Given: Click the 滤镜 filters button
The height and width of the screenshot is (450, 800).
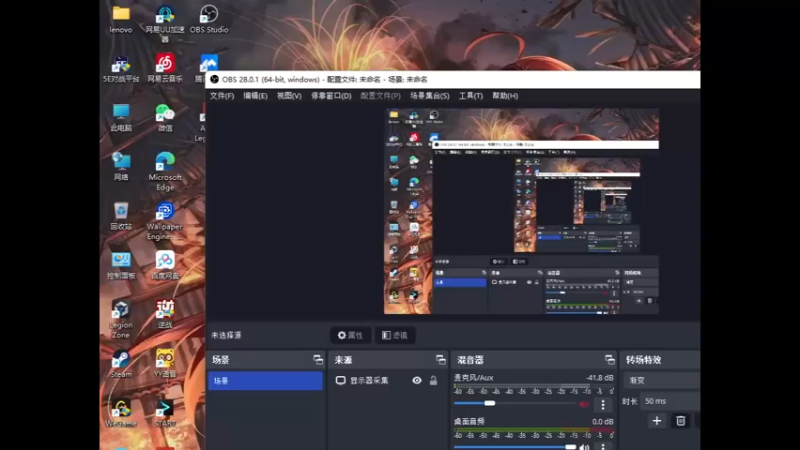Looking at the screenshot, I should click(395, 335).
